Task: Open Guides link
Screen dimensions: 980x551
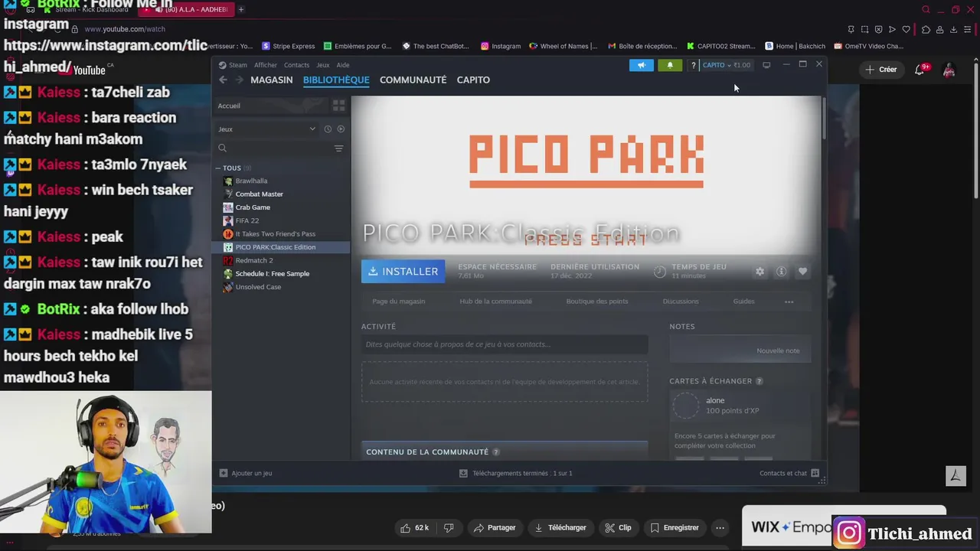Action: pyautogui.click(x=743, y=302)
